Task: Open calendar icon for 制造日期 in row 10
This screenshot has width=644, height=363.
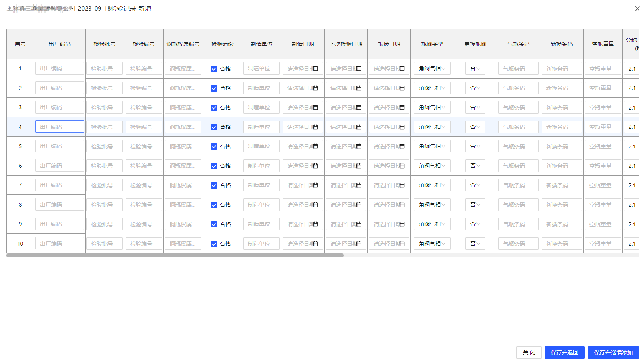Action: [316, 244]
